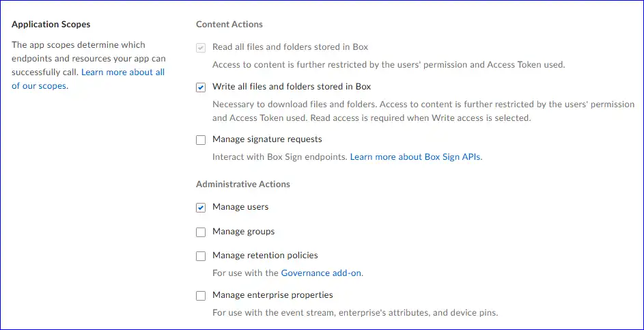Open the Learn more about Box Sign APIs link
This screenshot has height=330, width=644.
point(415,157)
